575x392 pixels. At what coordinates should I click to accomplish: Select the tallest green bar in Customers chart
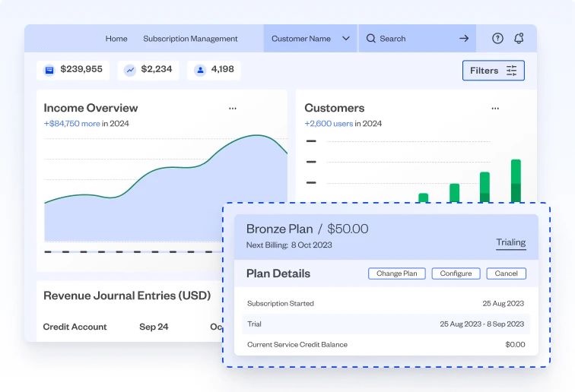coord(516,181)
